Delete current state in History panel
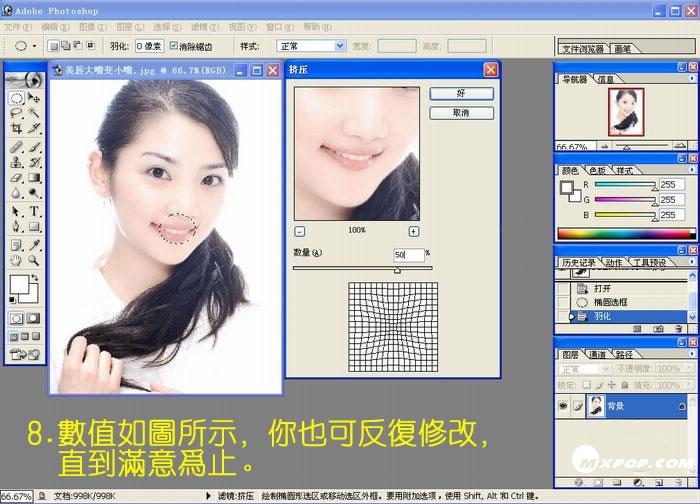The width and height of the screenshot is (700, 504). 679,329
